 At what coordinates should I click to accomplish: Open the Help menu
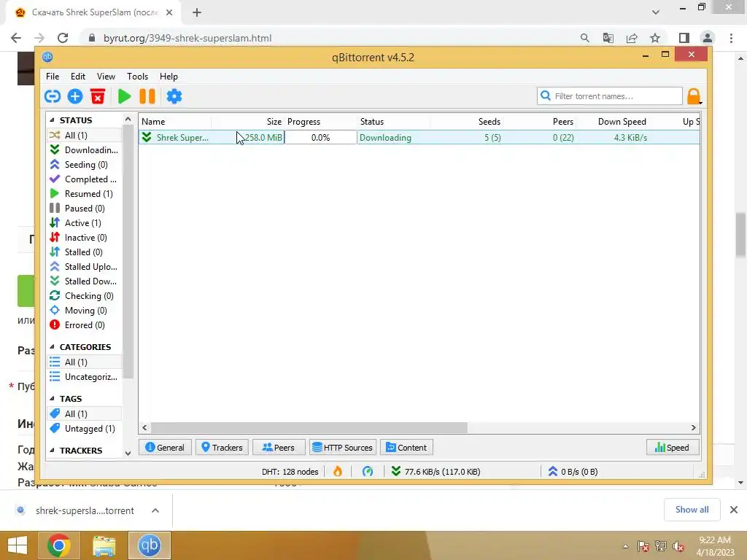tap(169, 76)
